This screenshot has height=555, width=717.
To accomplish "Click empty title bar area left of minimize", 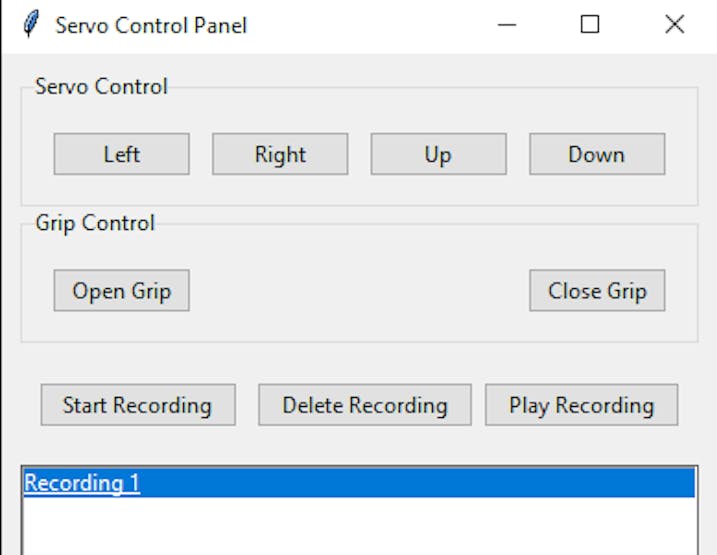I will [x=380, y=25].
